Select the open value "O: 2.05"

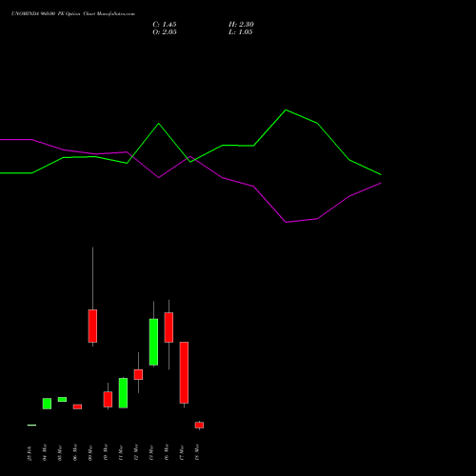click(x=165, y=32)
